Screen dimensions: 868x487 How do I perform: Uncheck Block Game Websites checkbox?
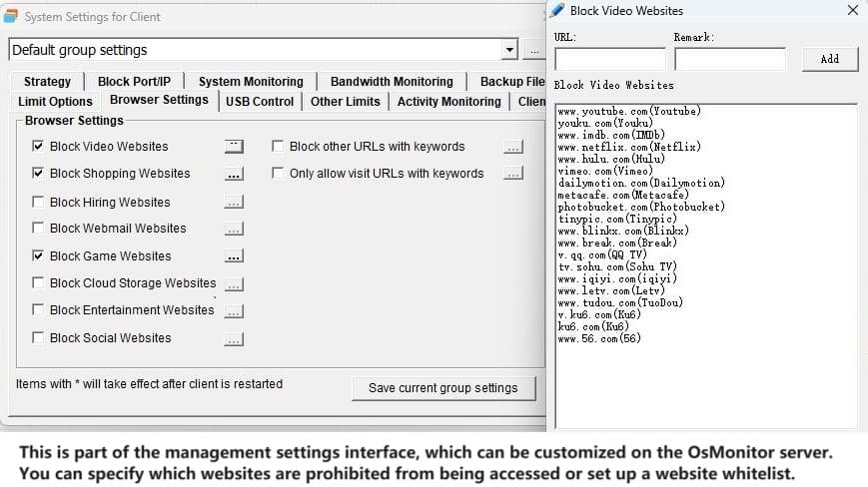coord(38,255)
